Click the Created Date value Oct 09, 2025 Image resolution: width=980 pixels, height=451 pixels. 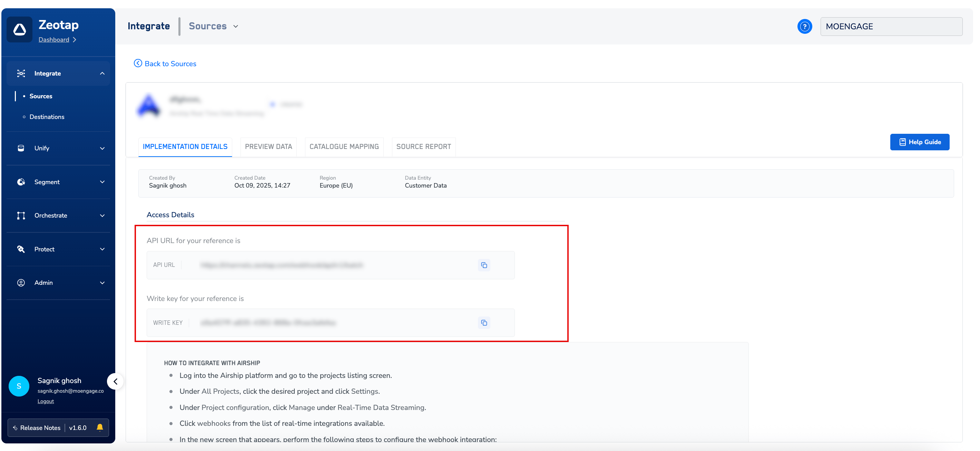[262, 186]
